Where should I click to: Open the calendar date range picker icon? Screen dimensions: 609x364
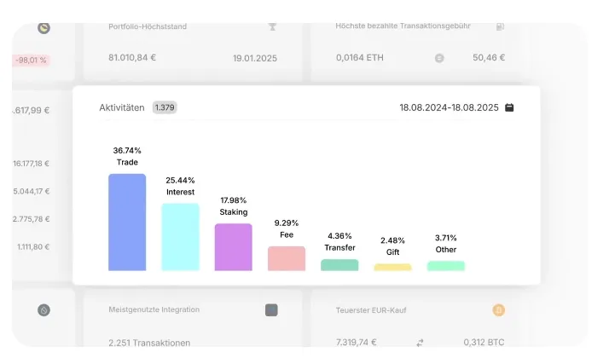(509, 107)
